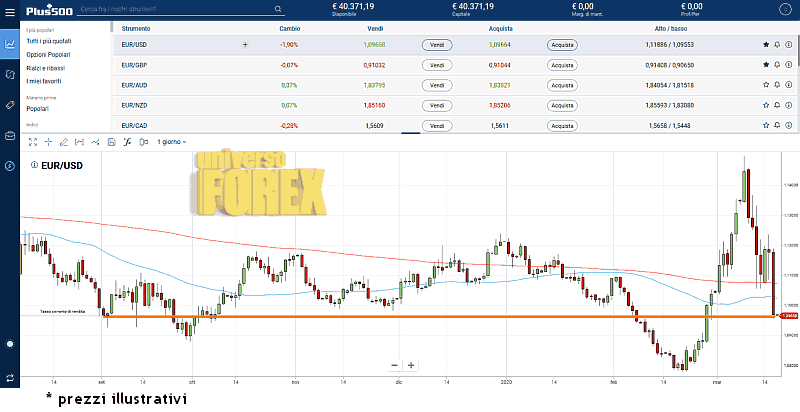Image resolution: width=800 pixels, height=412 pixels.
Task: Set price alert bell for EUR/USD
Action: point(777,45)
